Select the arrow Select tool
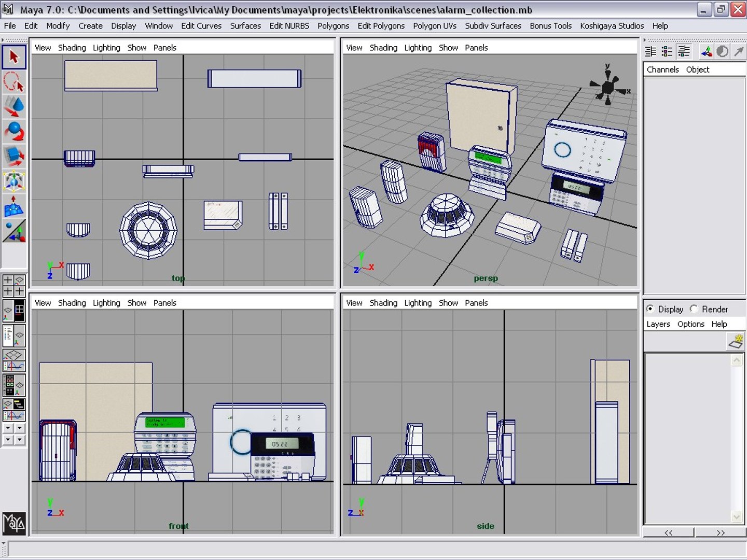Viewport: 747px width, 560px height. 14,57
